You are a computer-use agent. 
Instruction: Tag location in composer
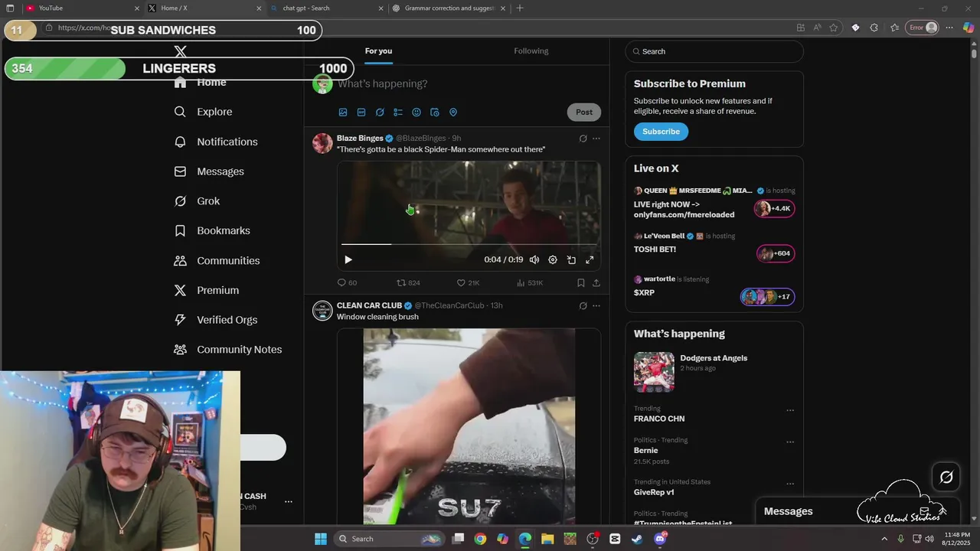click(453, 112)
